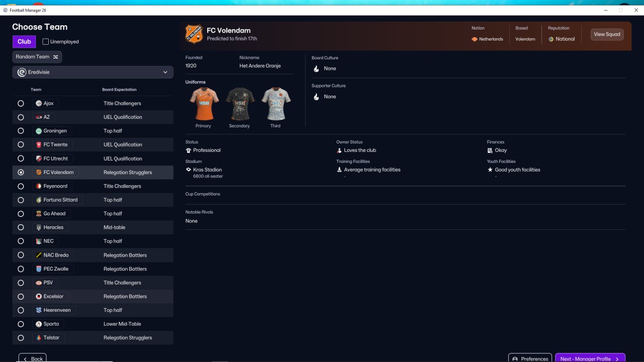The height and width of the screenshot is (362, 644).
Task: Click the Ajax club badge icon
Action: pos(39,104)
